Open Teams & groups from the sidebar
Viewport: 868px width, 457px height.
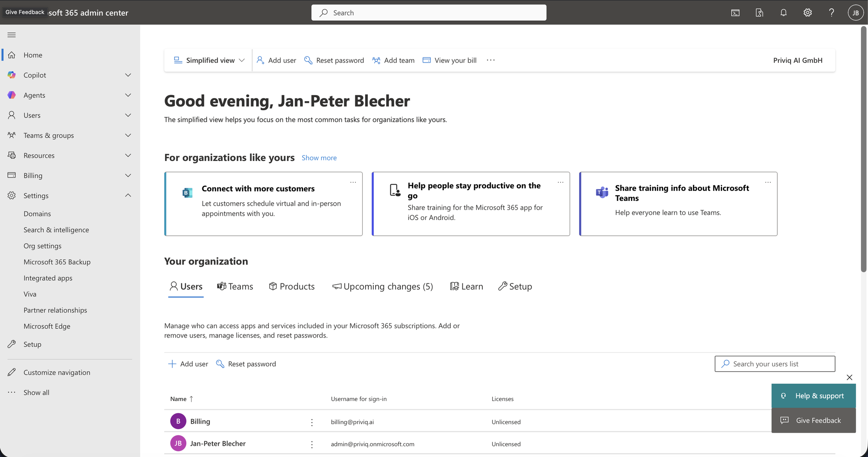click(x=48, y=135)
